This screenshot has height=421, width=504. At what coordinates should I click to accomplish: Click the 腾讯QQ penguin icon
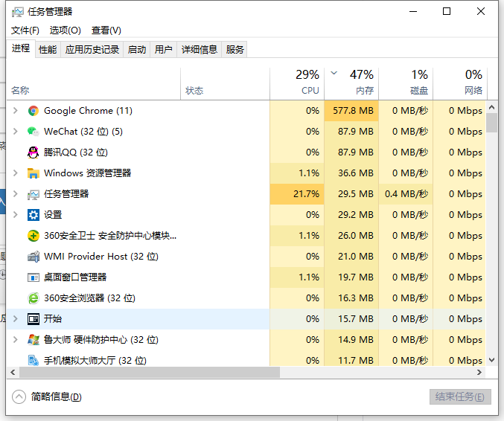click(33, 152)
